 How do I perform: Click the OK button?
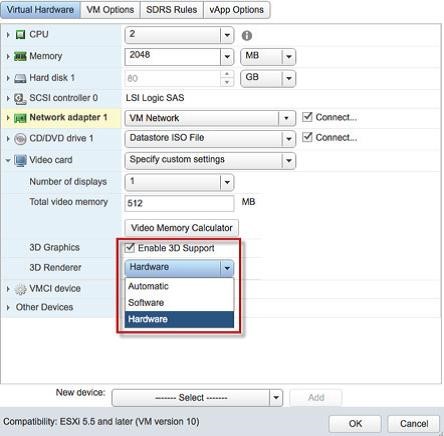point(355,424)
